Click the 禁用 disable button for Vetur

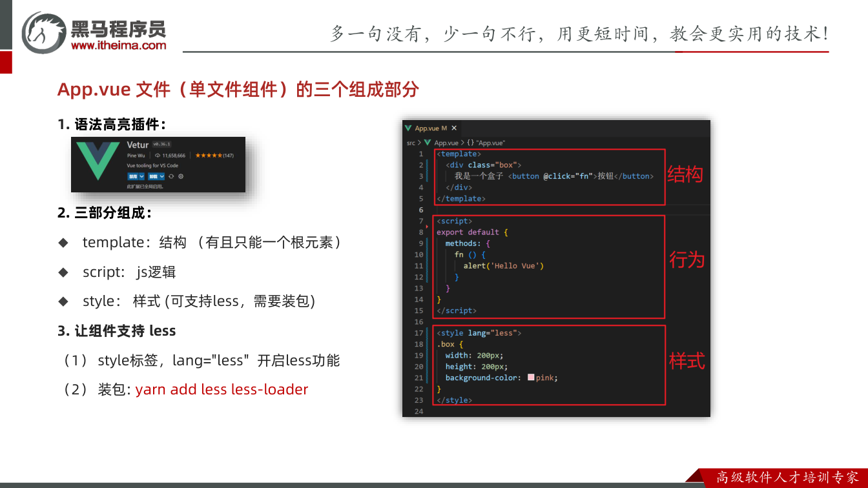(x=133, y=176)
